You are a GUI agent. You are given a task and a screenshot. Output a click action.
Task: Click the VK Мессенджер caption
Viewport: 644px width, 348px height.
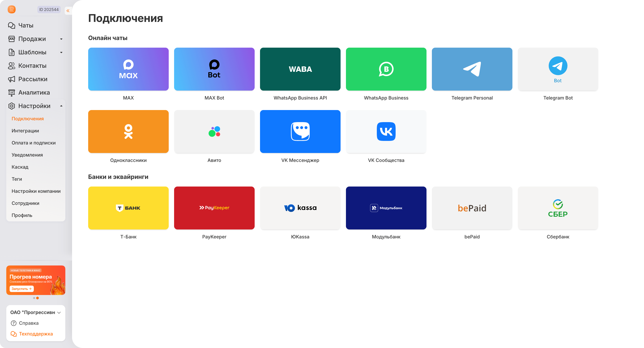300,160
